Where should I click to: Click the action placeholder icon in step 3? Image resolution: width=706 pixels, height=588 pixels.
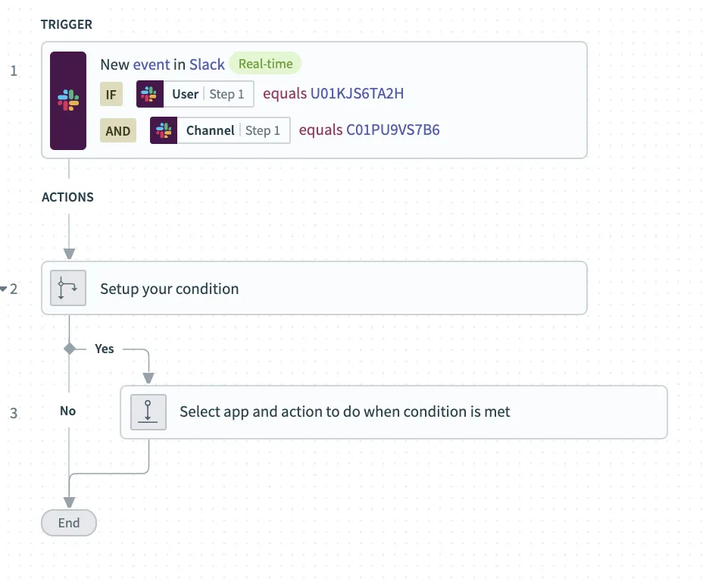point(148,412)
